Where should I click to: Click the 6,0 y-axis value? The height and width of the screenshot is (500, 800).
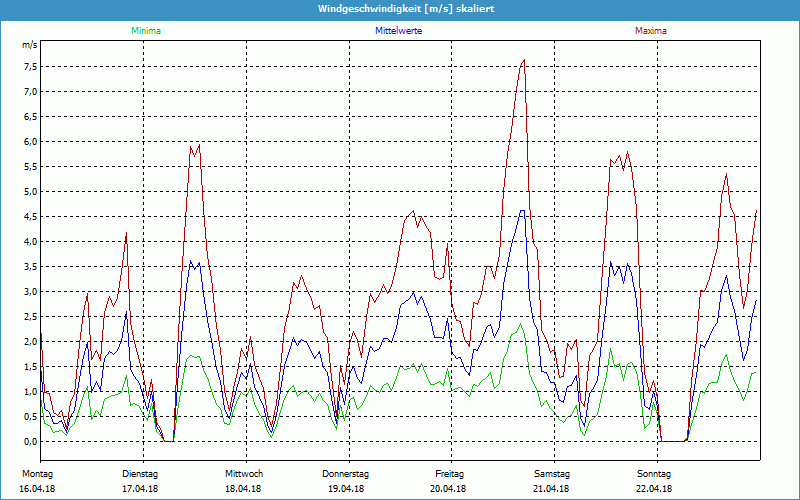pyautogui.click(x=30, y=142)
